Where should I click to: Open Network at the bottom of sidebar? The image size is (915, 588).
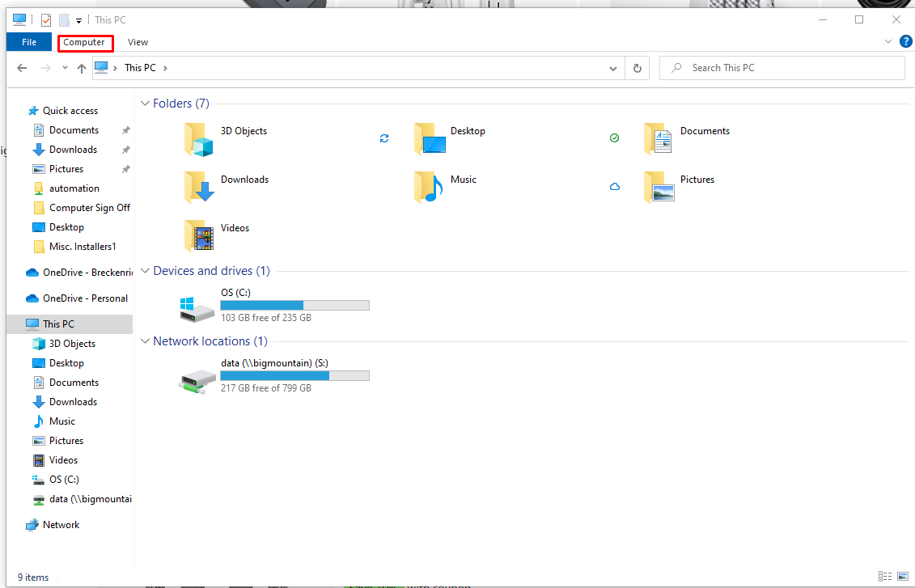point(59,524)
